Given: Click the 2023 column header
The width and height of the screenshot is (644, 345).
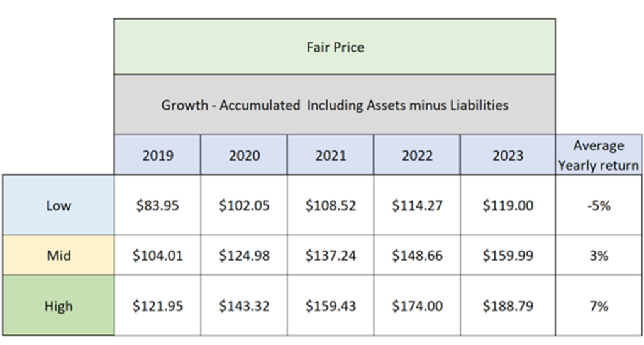Looking at the screenshot, I should [508, 156].
